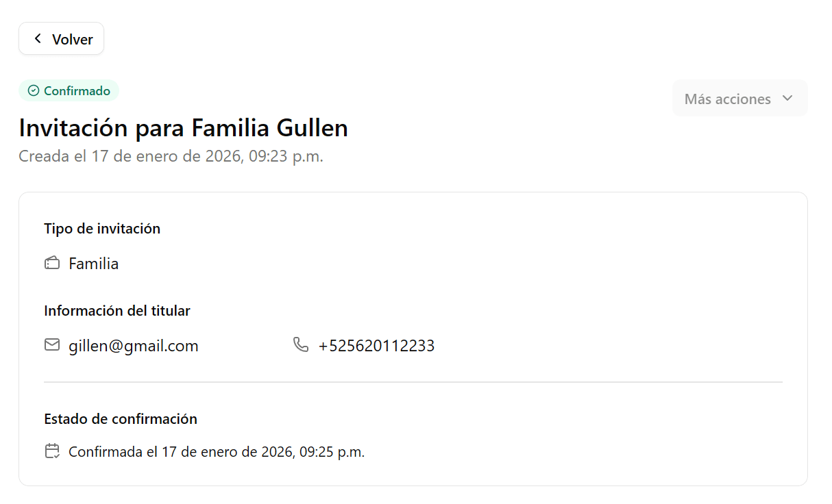Click the Confirmado status badge
The width and height of the screenshot is (832, 504).
(69, 90)
